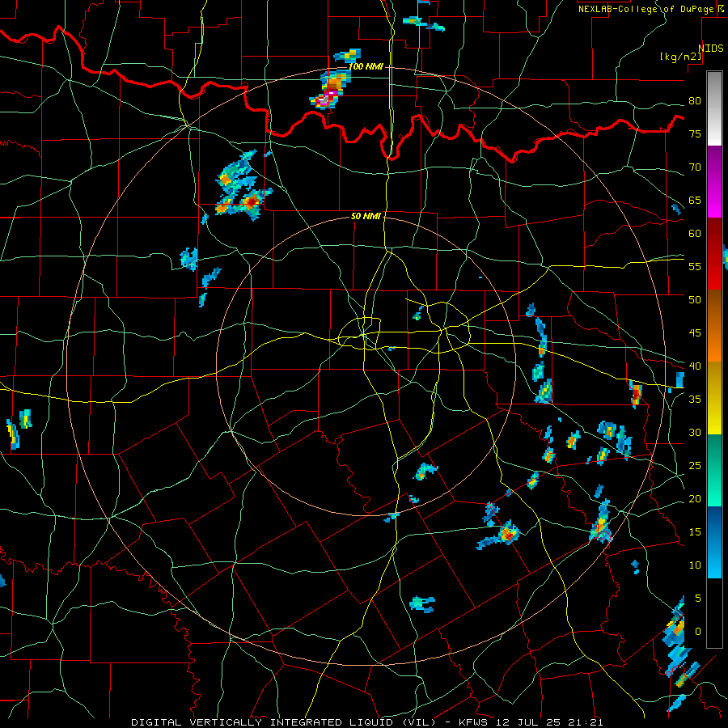Click the NEXLAB-College of DuPage label
The height and width of the screenshot is (728, 728).
pos(645,9)
